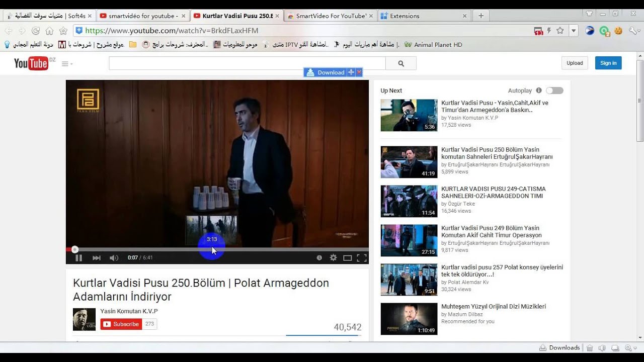Open thumbnail of the 41:19 video

coord(409,162)
